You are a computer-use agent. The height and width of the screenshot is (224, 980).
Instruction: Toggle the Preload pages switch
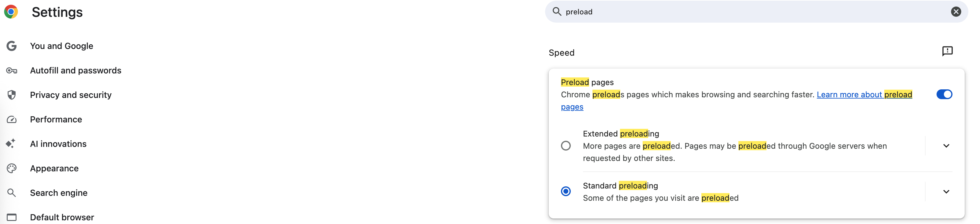click(944, 94)
